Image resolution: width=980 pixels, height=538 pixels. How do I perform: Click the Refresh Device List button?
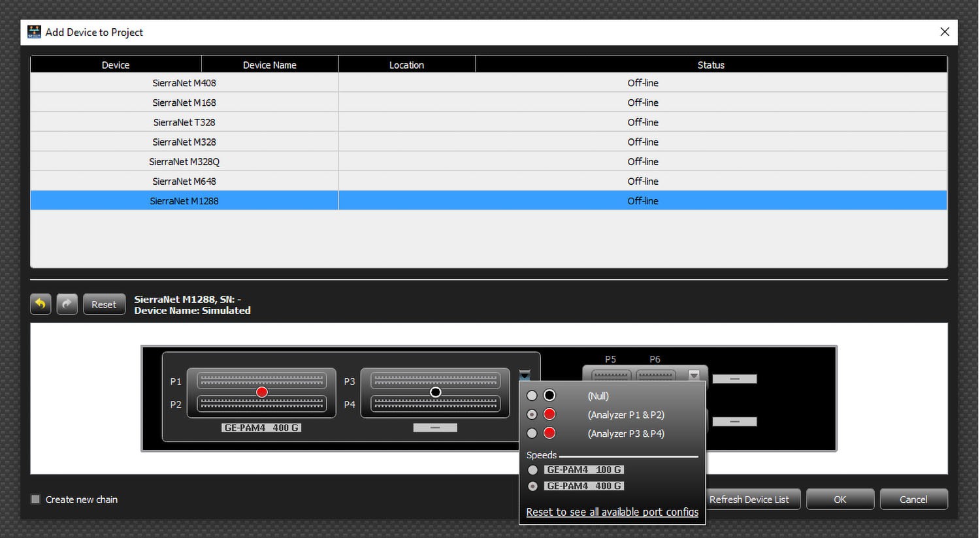[x=749, y=499]
